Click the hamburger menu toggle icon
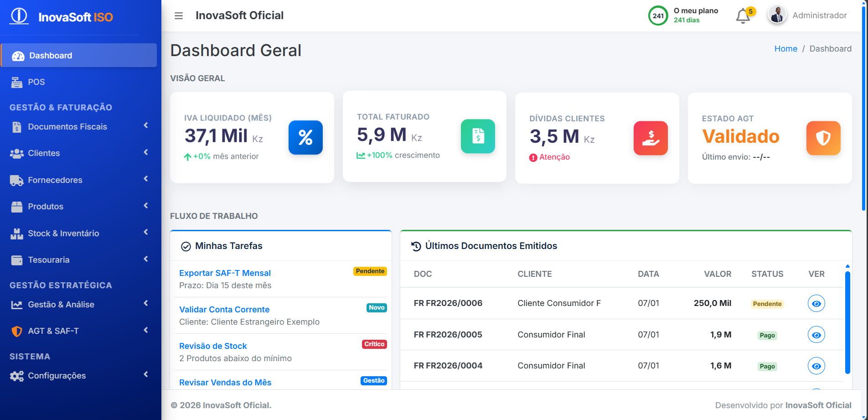 coord(179,16)
